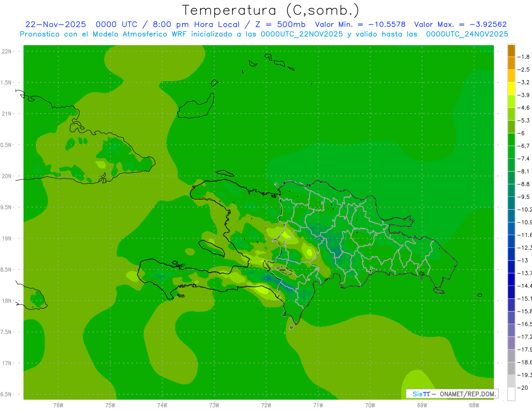
Task: Select the white swatch below -20
Action: [511, 394]
